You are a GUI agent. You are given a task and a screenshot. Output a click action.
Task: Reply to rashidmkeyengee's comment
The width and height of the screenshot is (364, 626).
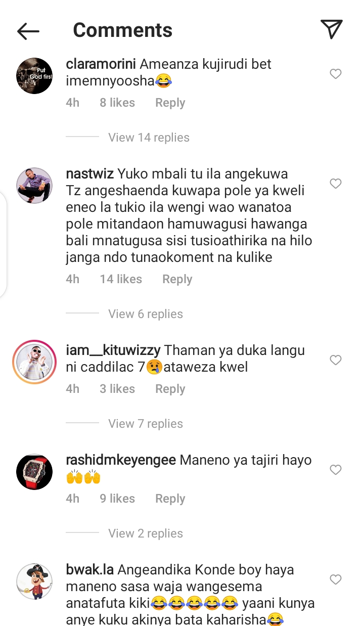click(x=170, y=499)
